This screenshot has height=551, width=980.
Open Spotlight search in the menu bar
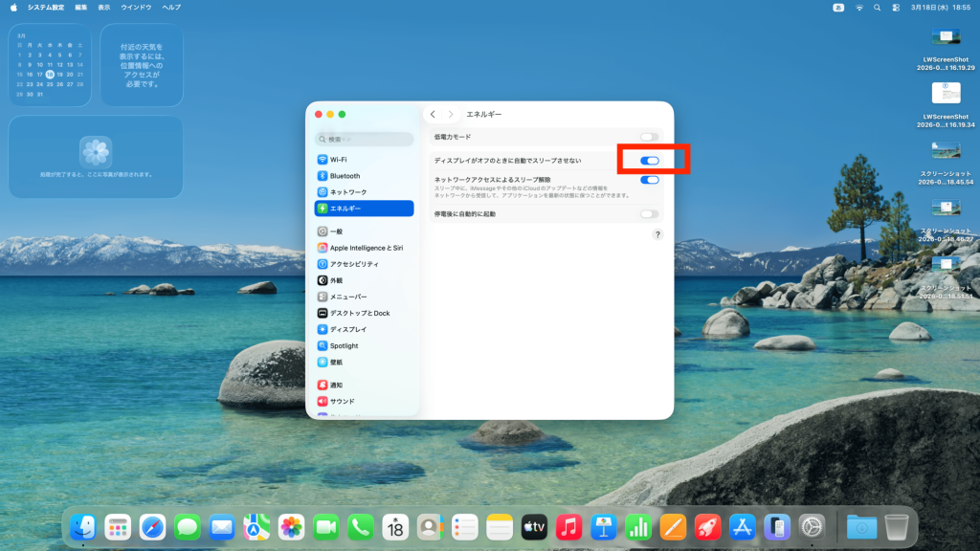(877, 8)
